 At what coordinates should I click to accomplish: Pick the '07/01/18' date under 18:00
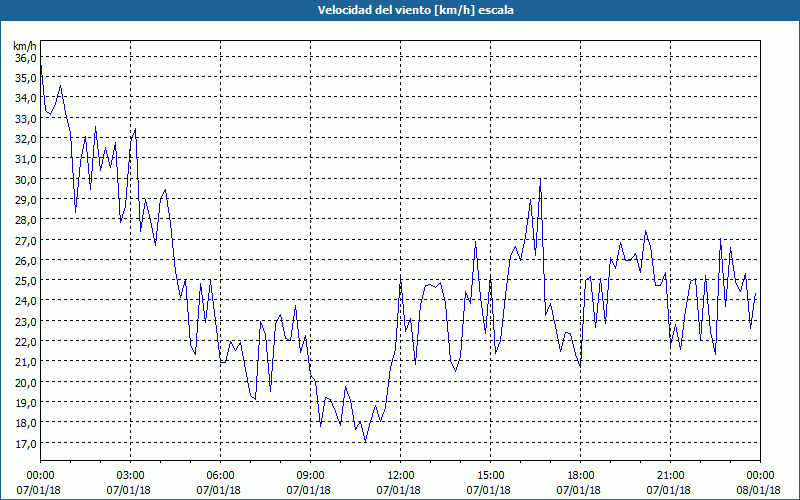click(579, 490)
